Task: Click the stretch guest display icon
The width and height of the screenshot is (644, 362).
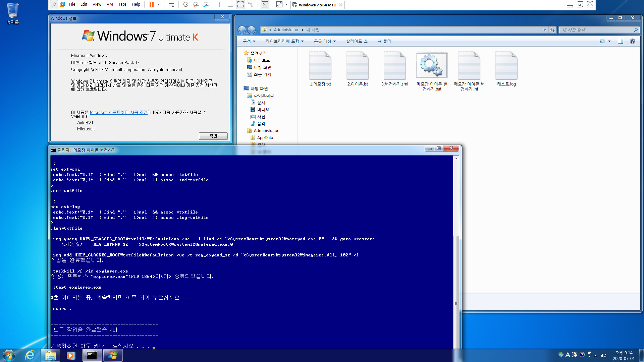Action: [279, 4]
